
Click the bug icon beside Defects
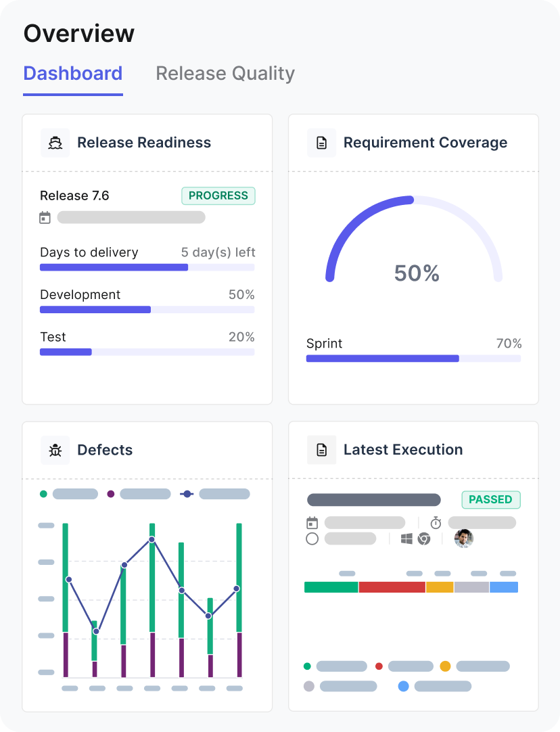55,450
